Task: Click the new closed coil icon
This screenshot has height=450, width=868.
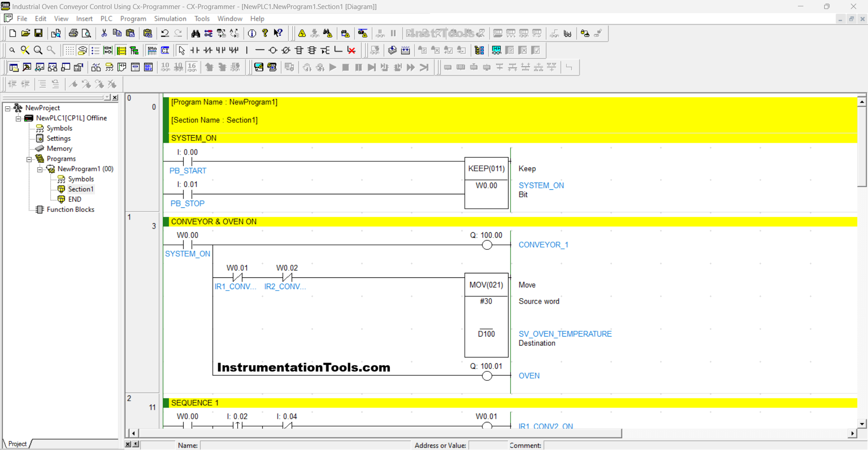Action: pyautogui.click(x=286, y=50)
